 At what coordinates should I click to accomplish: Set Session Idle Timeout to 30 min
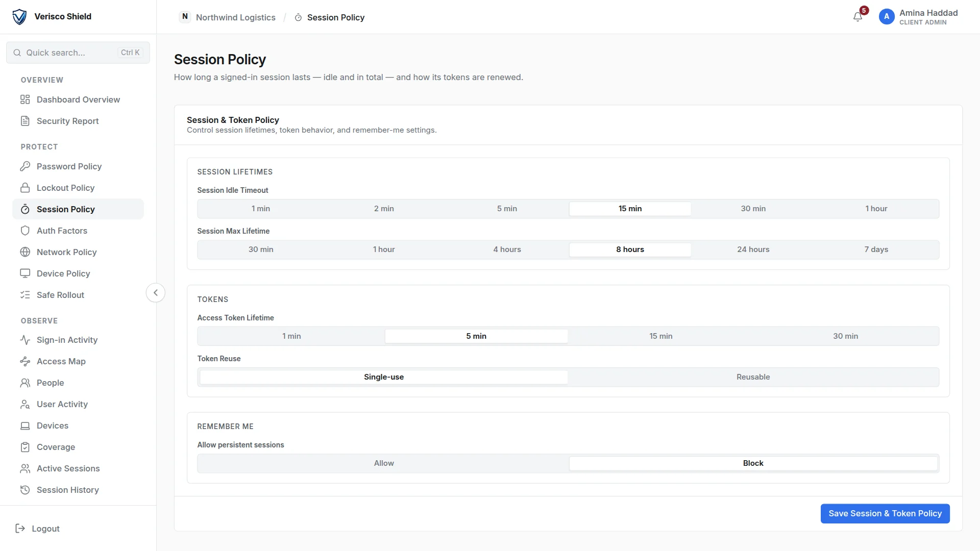[x=753, y=209]
